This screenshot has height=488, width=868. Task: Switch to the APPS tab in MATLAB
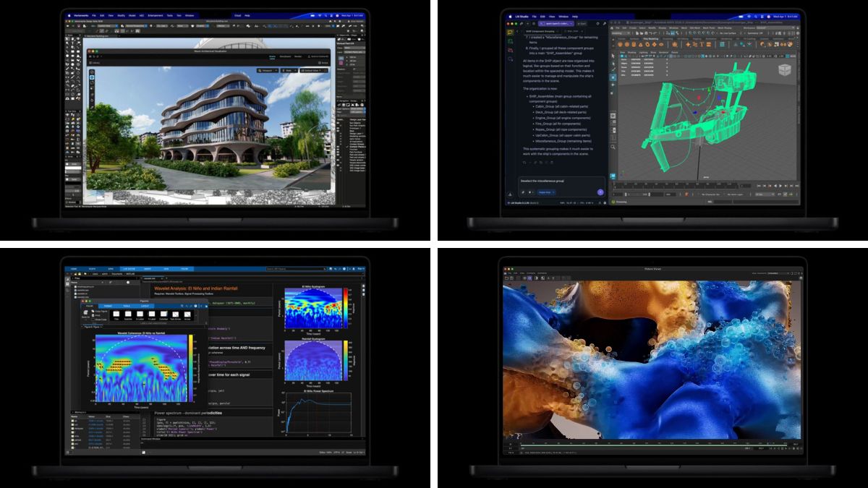[111, 266]
